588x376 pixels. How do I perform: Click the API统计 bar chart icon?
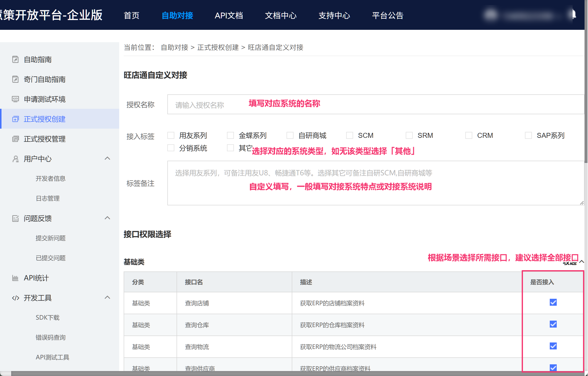click(x=15, y=278)
